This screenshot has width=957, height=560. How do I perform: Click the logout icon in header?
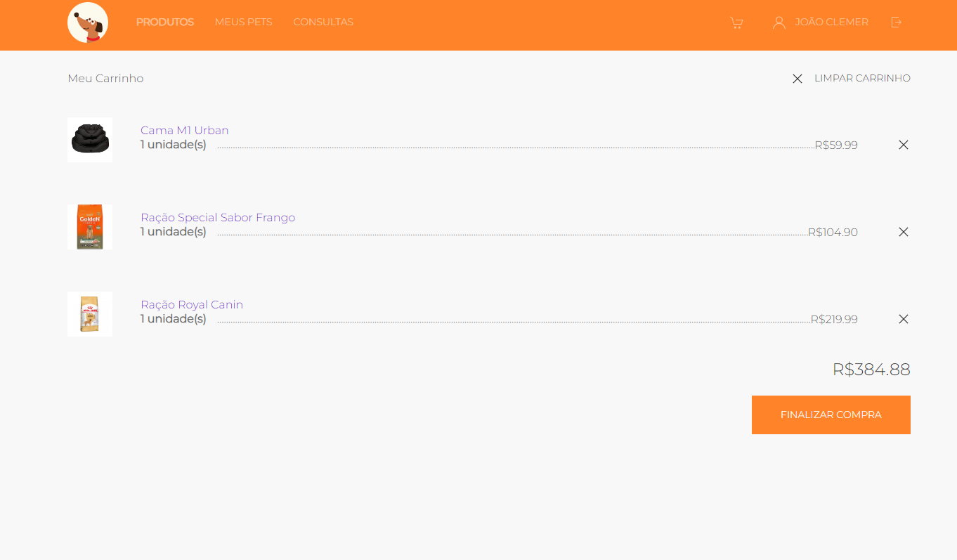896,22
